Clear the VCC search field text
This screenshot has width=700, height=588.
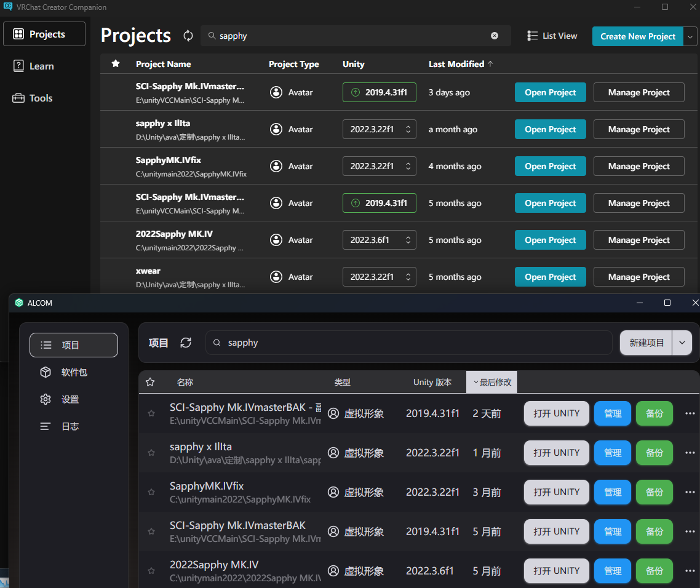(495, 36)
